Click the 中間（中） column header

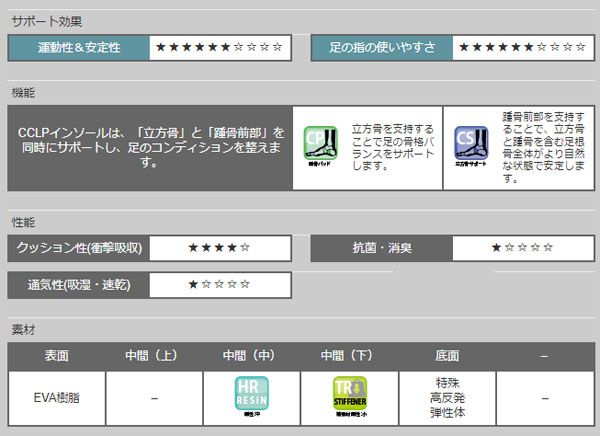pyautogui.click(x=251, y=356)
